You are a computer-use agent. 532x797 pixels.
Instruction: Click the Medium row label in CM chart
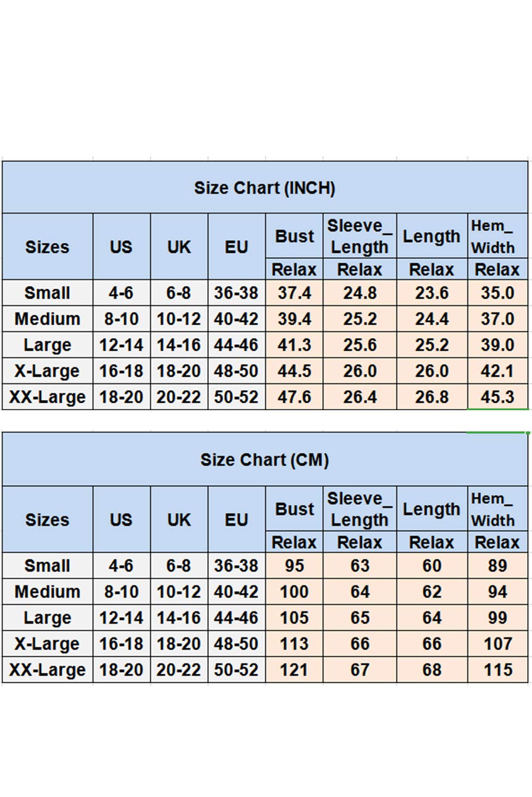point(47,591)
